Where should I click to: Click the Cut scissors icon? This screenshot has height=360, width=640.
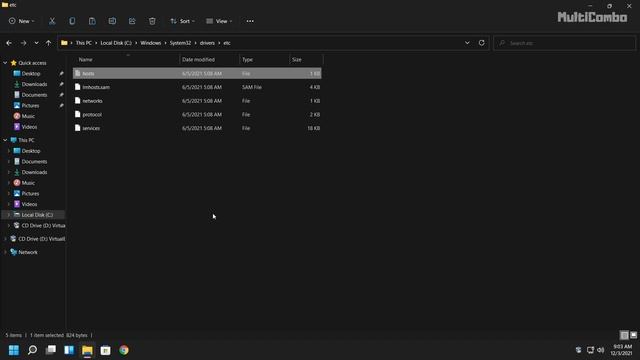click(x=52, y=21)
